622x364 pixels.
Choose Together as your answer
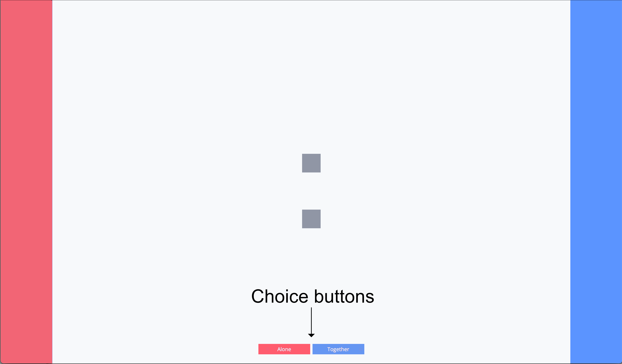[x=338, y=349]
